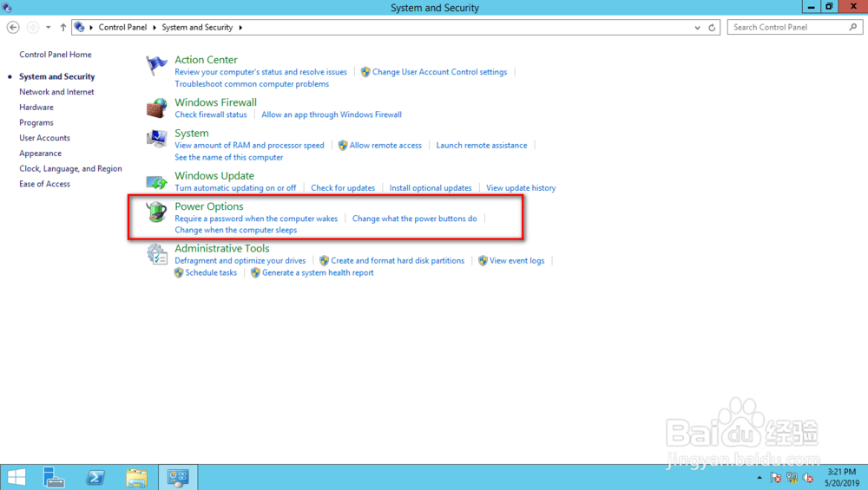Select System and Security in sidebar
Screen dimensions: 868x490
click(x=57, y=76)
